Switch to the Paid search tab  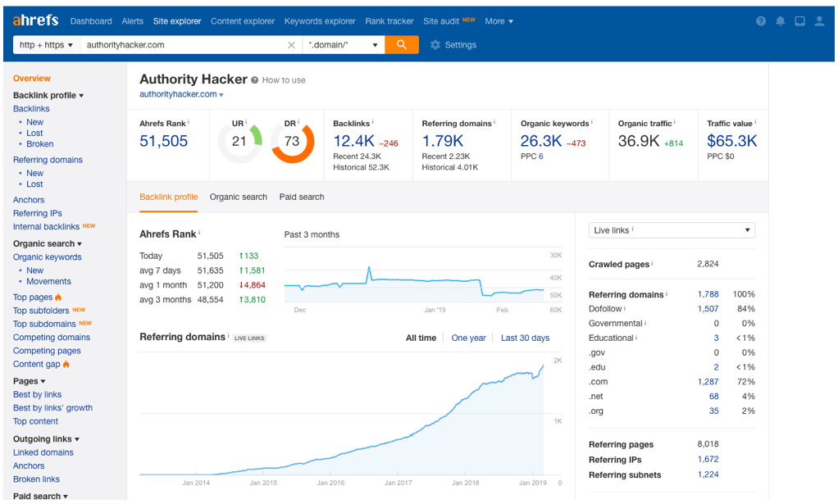click(x=302, y=197)
